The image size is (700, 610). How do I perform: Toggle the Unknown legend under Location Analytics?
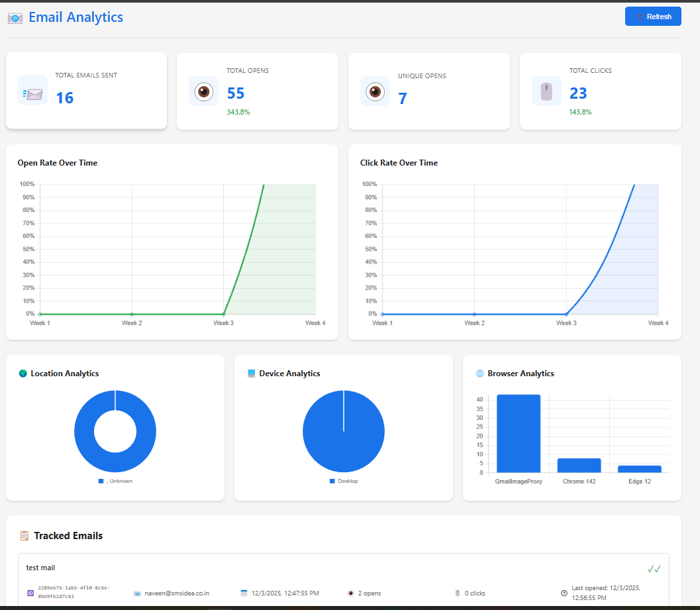coord(115,480)
